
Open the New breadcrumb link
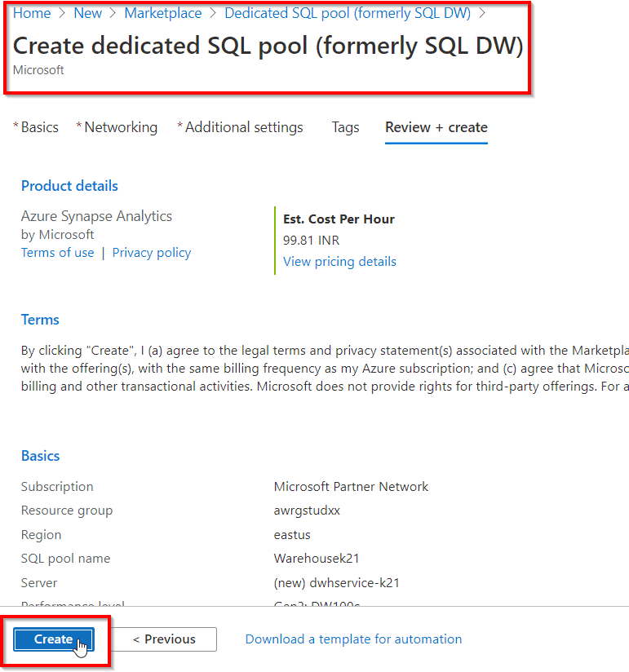87,13
